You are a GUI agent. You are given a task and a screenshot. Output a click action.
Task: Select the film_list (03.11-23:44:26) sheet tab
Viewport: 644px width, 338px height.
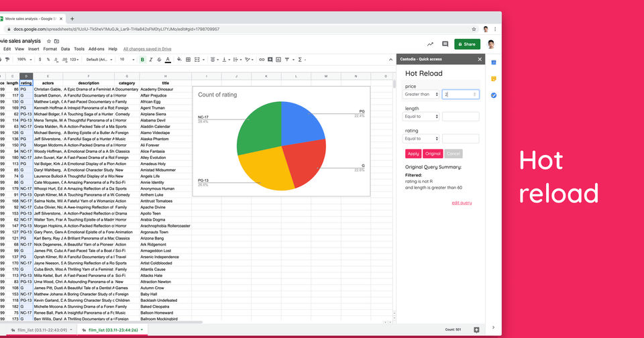coord(113,330)
